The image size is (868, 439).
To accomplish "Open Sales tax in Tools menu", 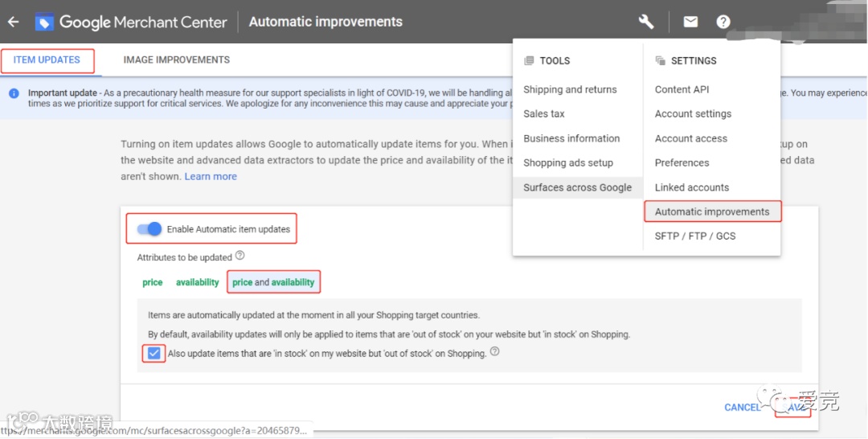I will [544, 114].
